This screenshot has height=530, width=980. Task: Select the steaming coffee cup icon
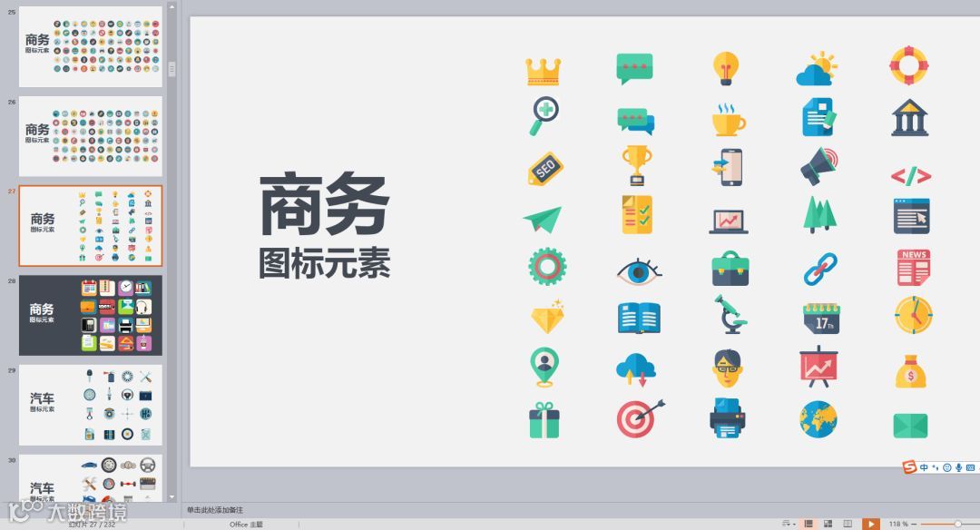point(728,120)
